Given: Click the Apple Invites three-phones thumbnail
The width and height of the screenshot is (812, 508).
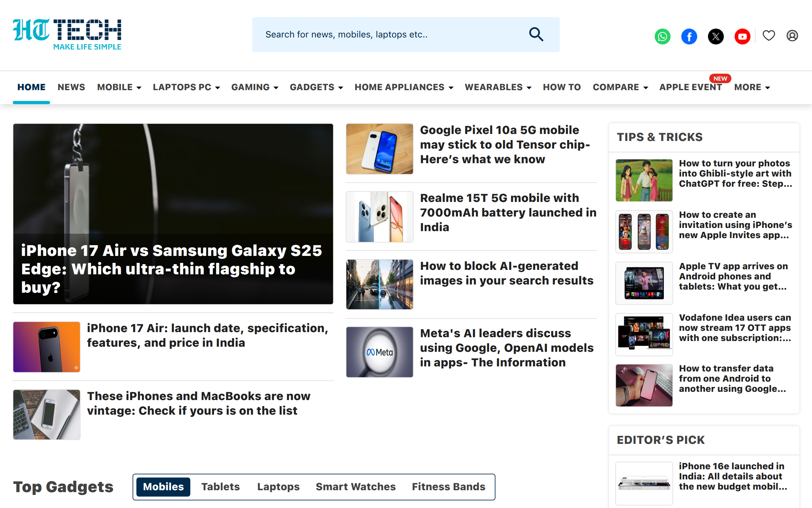Looking at the screenshot, I should pos(644,231).
